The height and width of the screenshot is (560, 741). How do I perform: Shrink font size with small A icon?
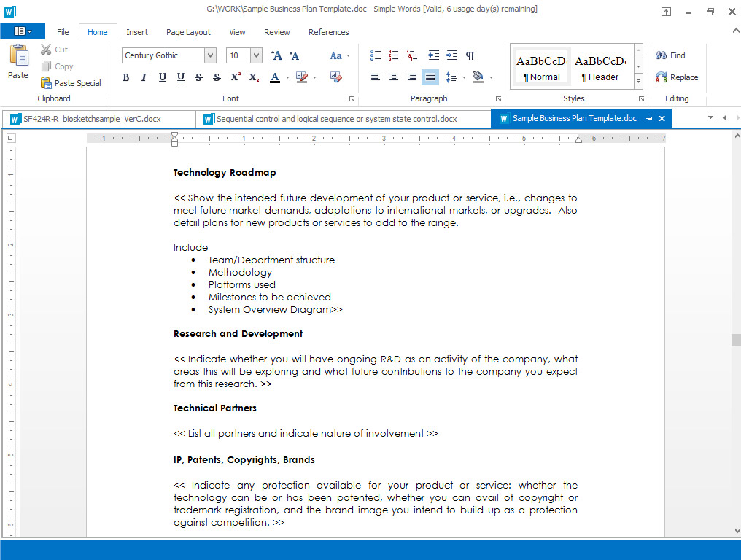tap(294, 55)
